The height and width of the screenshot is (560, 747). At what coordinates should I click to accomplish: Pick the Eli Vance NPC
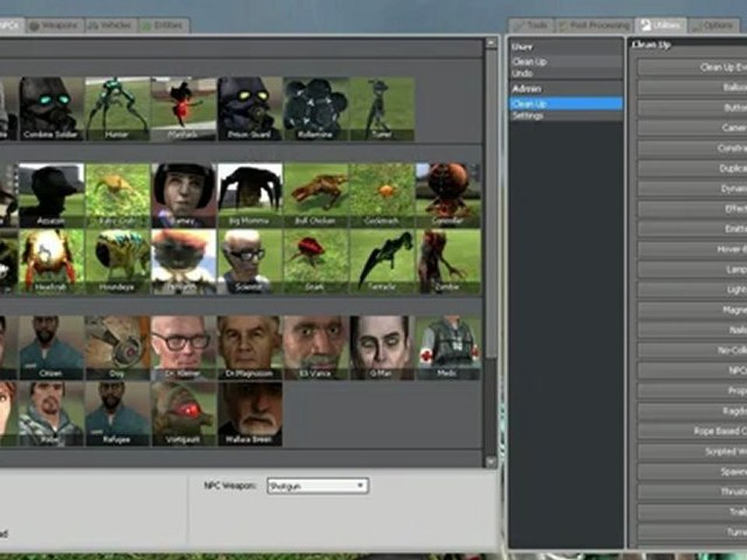(x=316, y=348)
